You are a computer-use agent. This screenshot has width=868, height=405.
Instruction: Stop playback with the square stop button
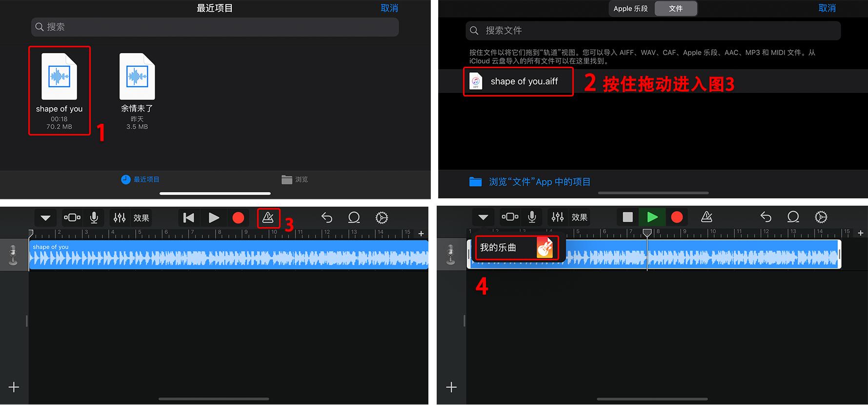[x=627, y=217]
